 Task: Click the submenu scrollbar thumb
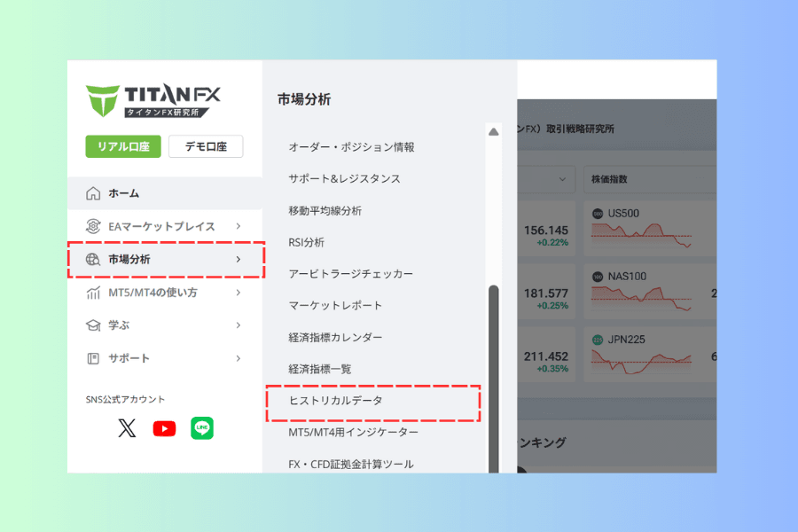click(x=494, y=379)
